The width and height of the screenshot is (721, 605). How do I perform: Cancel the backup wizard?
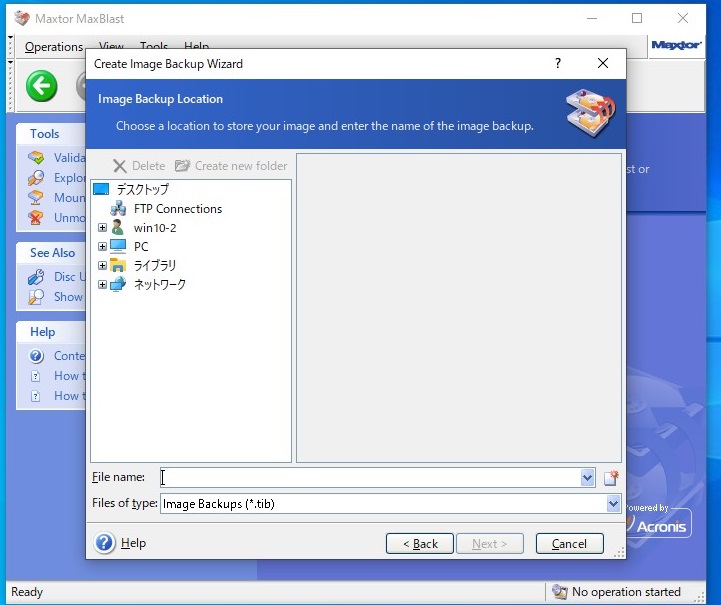pyautogui.click(x=570, y=544)
